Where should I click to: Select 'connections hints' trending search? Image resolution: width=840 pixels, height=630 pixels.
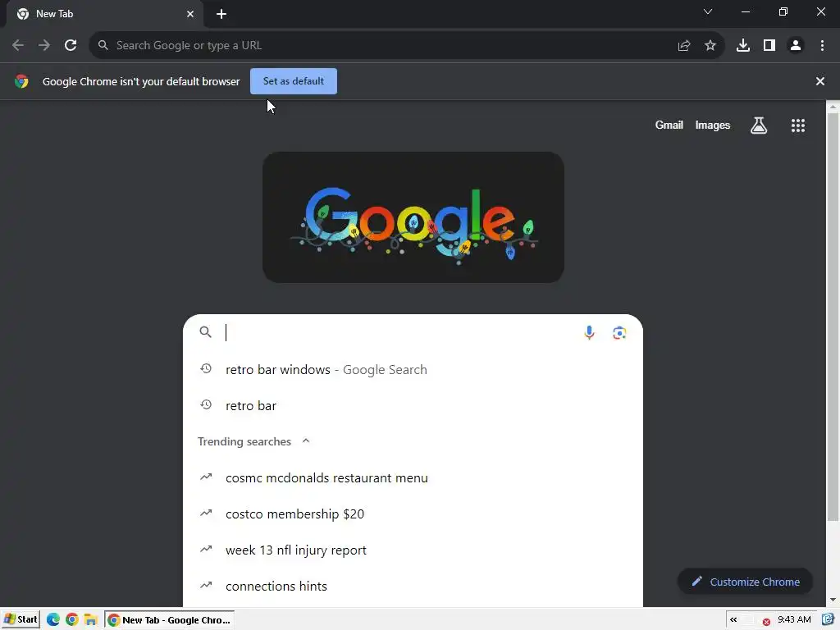[x=413, y=586]
